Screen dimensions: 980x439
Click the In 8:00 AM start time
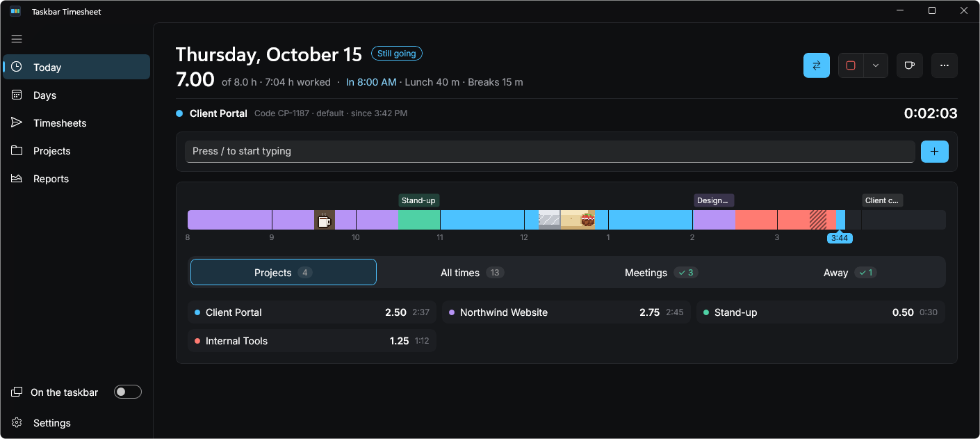tap(371, 82)
